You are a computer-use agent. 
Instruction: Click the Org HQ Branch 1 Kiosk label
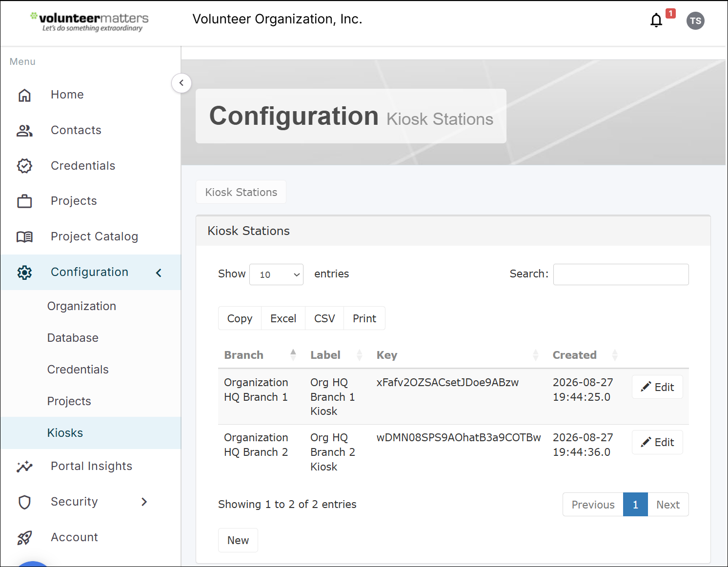coord(333,397)
